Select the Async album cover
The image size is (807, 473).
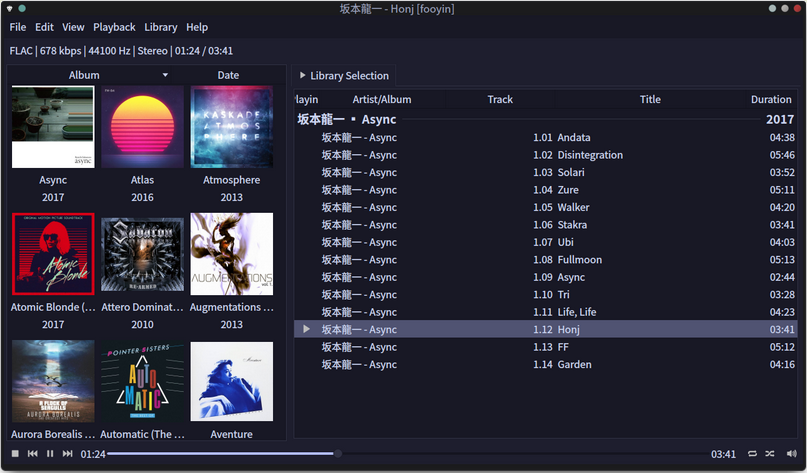tap(53, 127)
